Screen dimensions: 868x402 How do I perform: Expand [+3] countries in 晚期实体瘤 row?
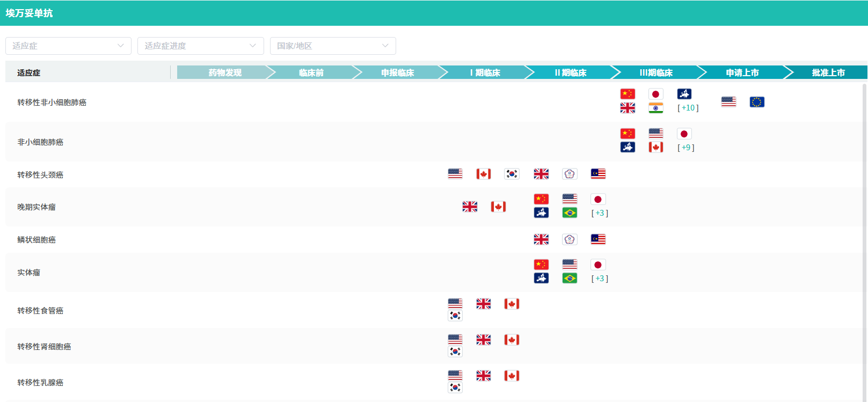pyautogui.click(x=600, y=213)
